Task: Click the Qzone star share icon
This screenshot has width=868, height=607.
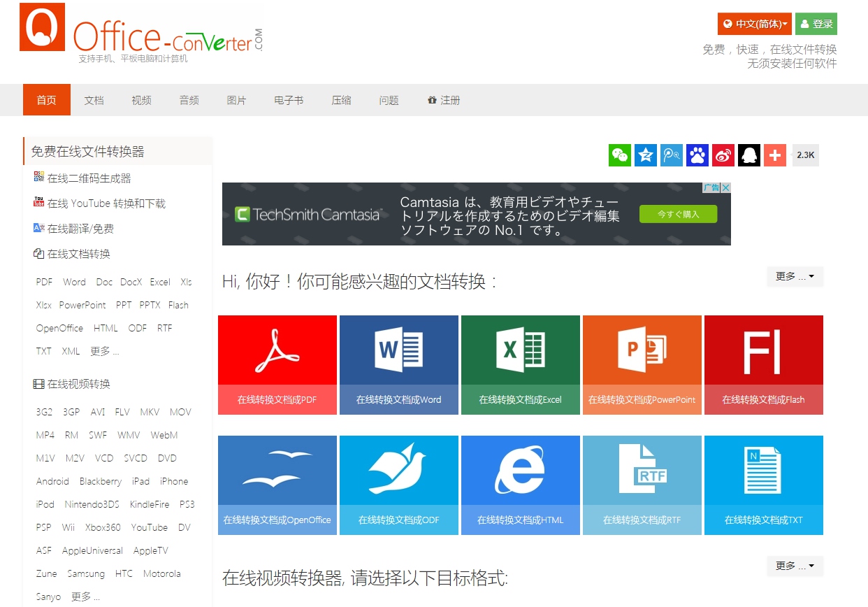Action: click(x=645, y=155)
